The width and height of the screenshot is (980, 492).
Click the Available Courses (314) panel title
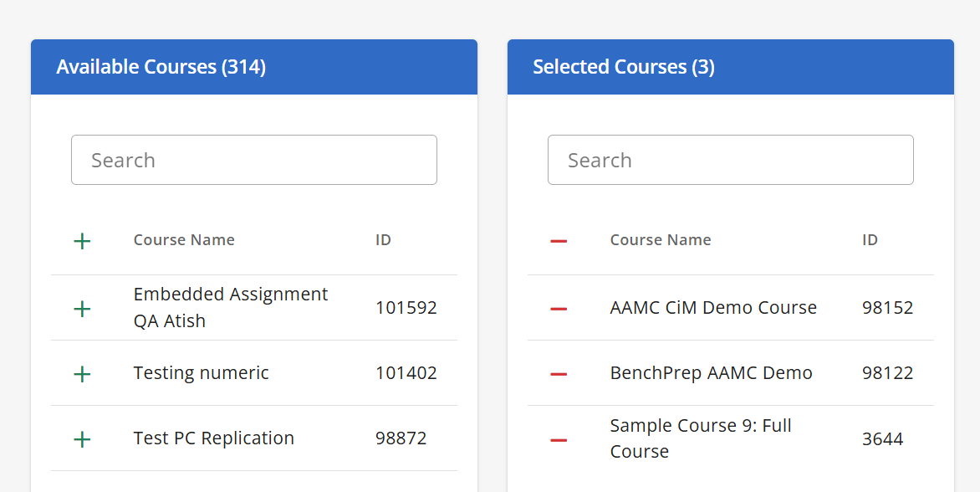tap(161, 67)
